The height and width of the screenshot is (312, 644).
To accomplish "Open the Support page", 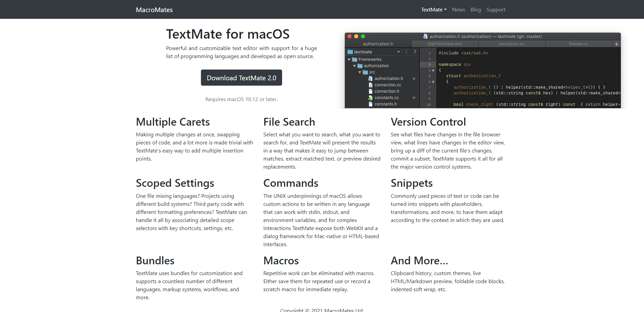I will 496,10.
